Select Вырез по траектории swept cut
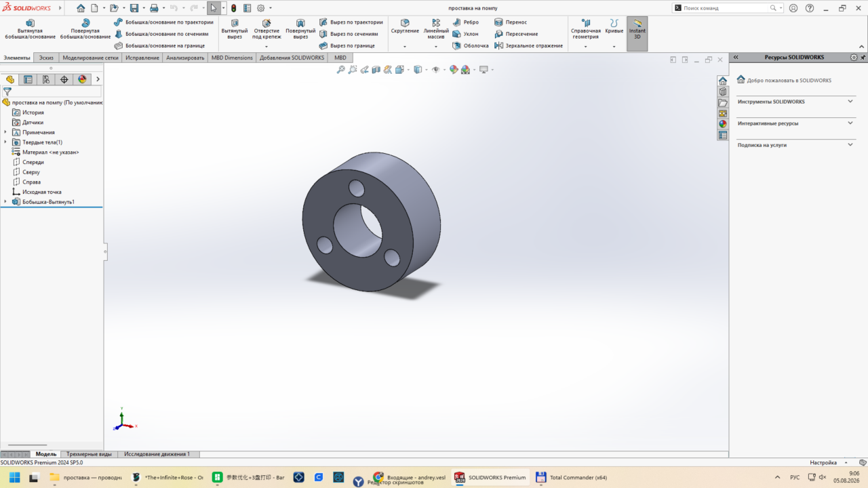This screenshot has width=868, height=488. [351, 22]
